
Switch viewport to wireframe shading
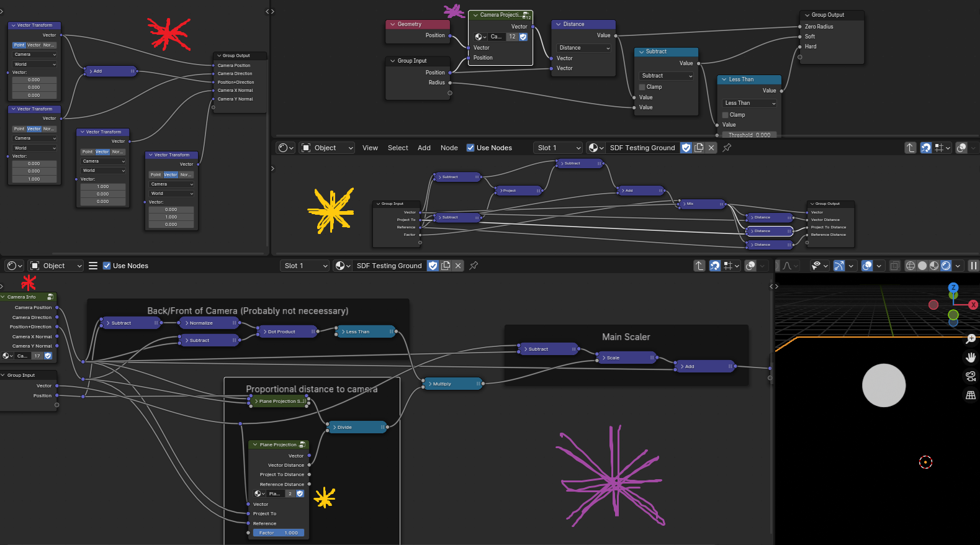tap(910, 266)
